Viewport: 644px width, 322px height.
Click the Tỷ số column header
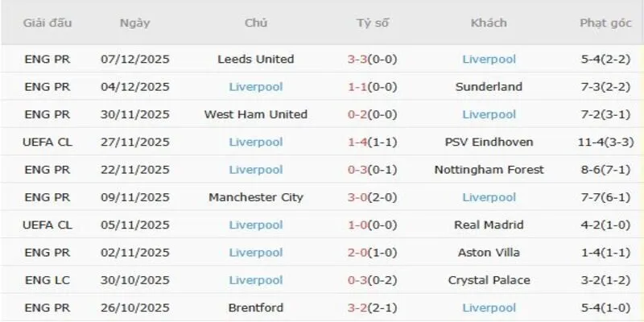373,23
